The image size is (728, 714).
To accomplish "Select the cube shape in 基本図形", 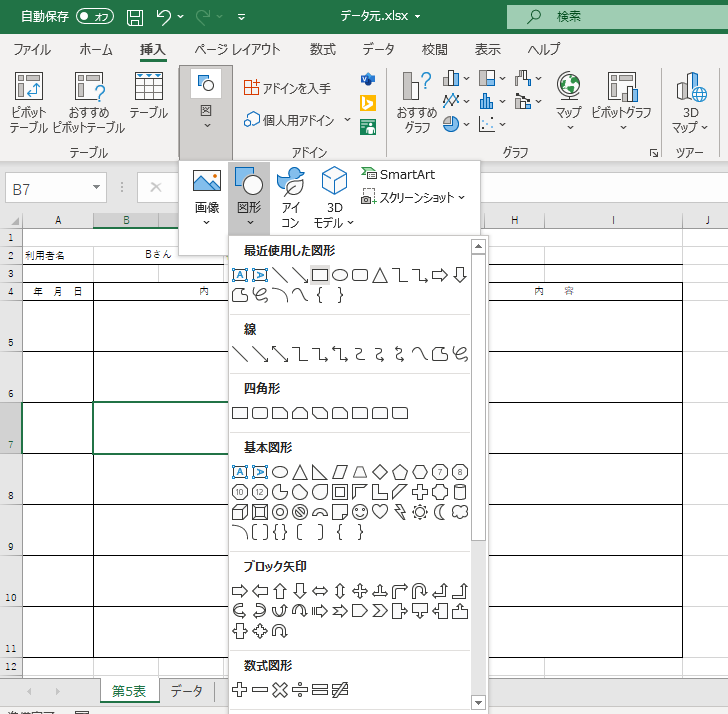I will point(240,512).
